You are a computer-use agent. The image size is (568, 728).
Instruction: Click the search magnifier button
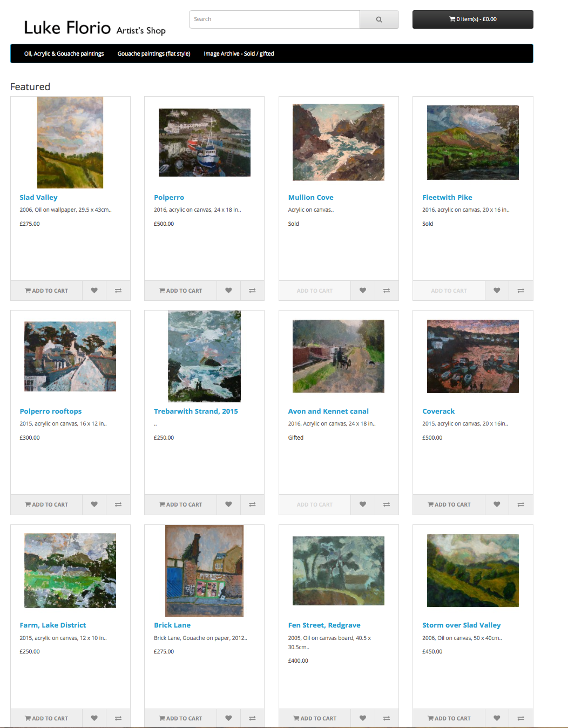point(379,19)
